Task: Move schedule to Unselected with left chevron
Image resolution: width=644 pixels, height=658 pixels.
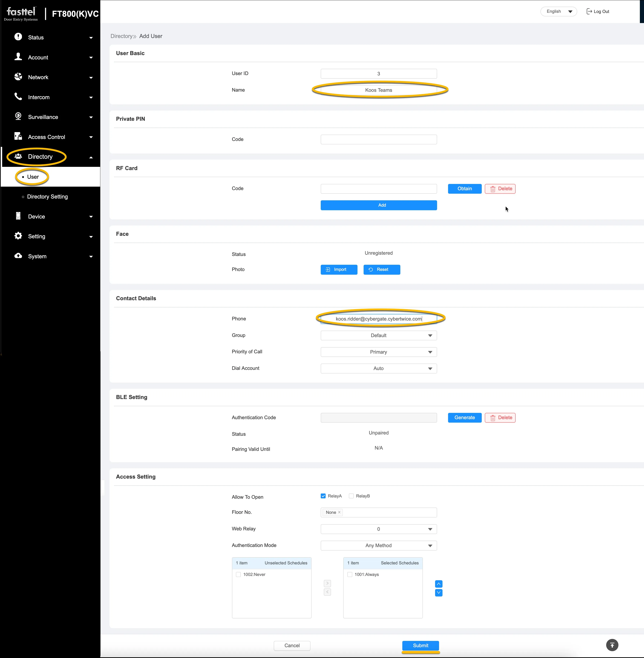Action: coord(327,592)
